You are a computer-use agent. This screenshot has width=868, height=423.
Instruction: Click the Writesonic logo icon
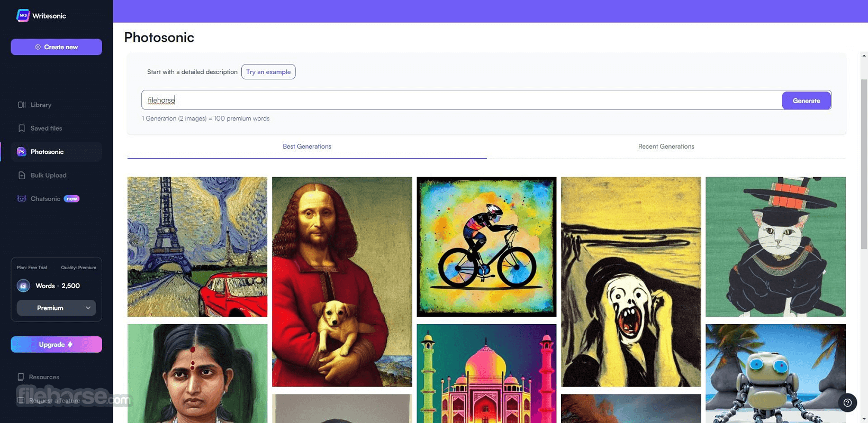pyautogui.click(x=23, y=15)
